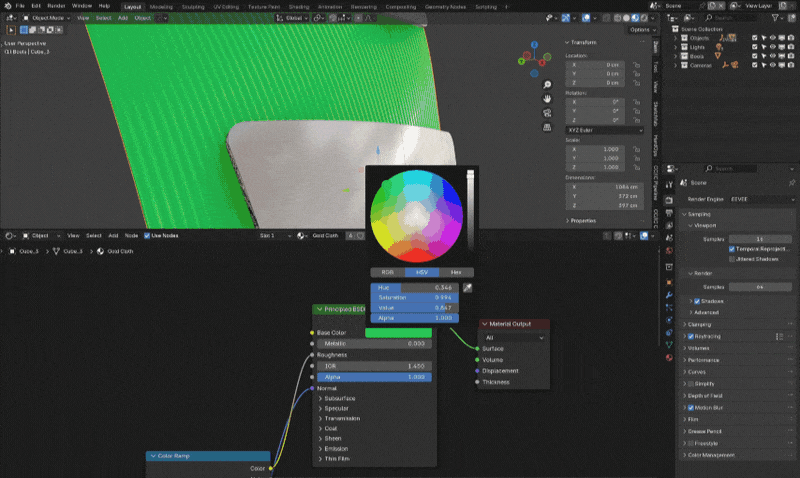This screenshot has height=478, width=800.
Task: Open the Render Engine dropdown
Action: pyautogui.click(x=760, y=199)
